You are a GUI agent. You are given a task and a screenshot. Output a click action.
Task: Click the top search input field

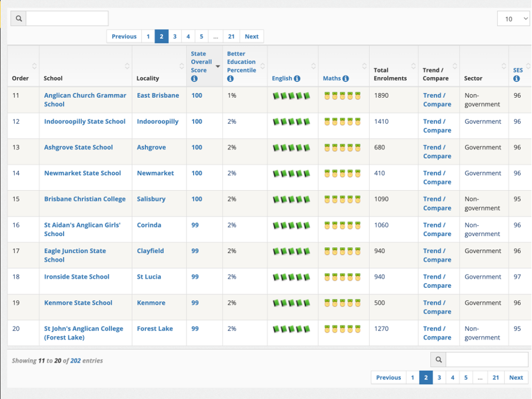(67, 19)
